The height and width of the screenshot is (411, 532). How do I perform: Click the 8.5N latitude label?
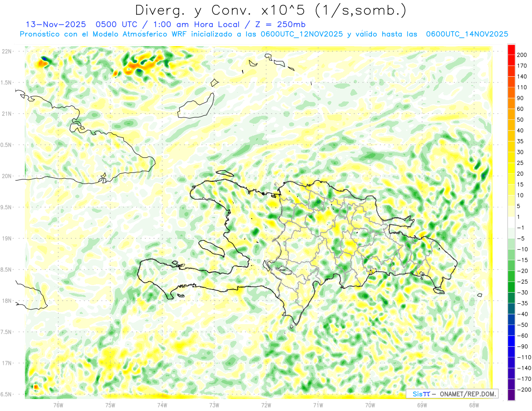pos(7,270)
